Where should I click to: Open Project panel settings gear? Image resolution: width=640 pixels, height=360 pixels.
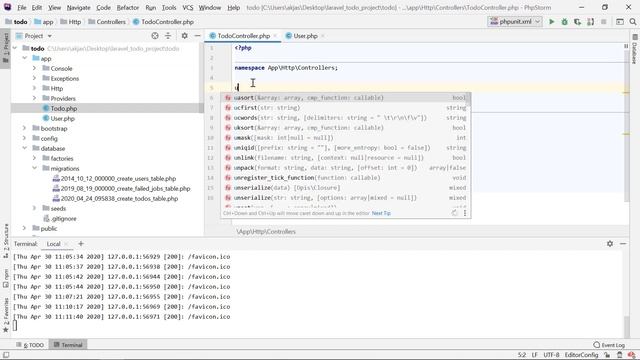coord(184,36)
